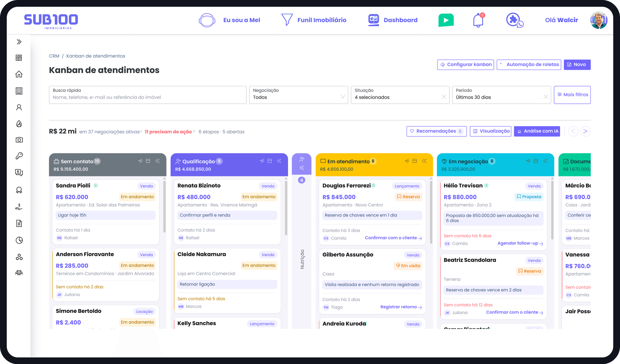Focus the Busca rápida search field
Screen dimensions: 620x364
click(148, 95)
